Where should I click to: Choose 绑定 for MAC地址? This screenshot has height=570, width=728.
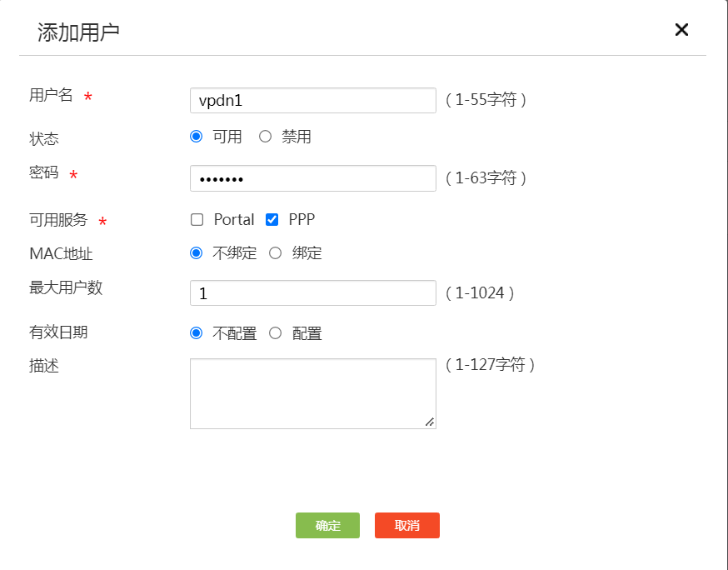[x=276, y=253]
